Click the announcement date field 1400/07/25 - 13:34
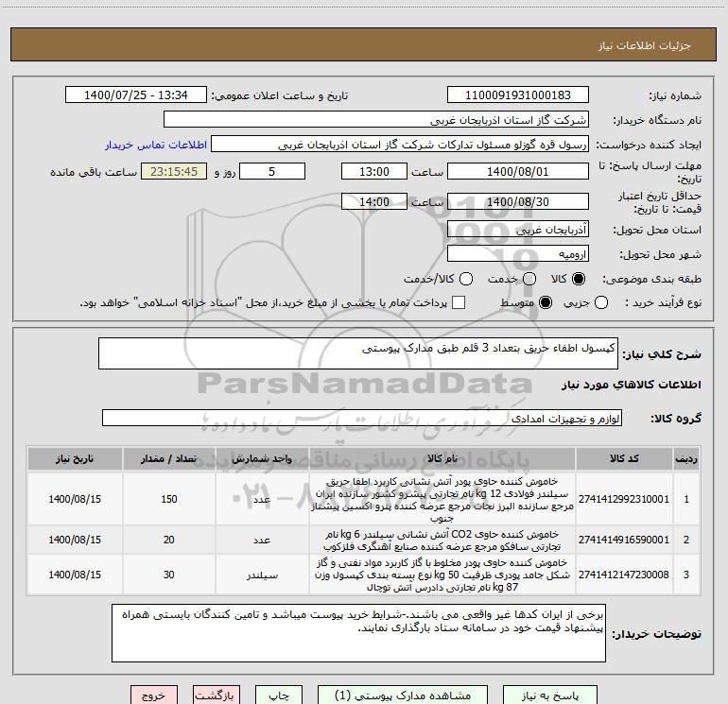 (136, 94)
